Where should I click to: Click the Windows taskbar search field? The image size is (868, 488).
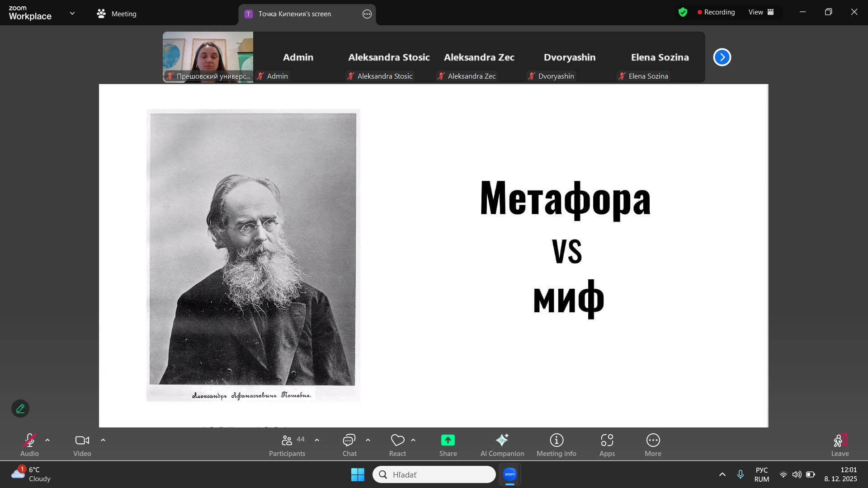point(434,474)
